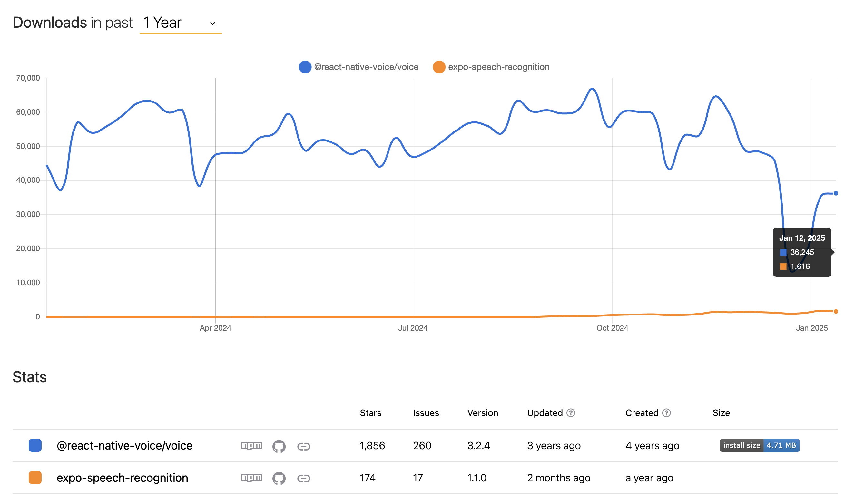Viewport: 864px width, 504px height.
Task: Open homepage link for @react-native-voice/voice
Action: (303, 446)
